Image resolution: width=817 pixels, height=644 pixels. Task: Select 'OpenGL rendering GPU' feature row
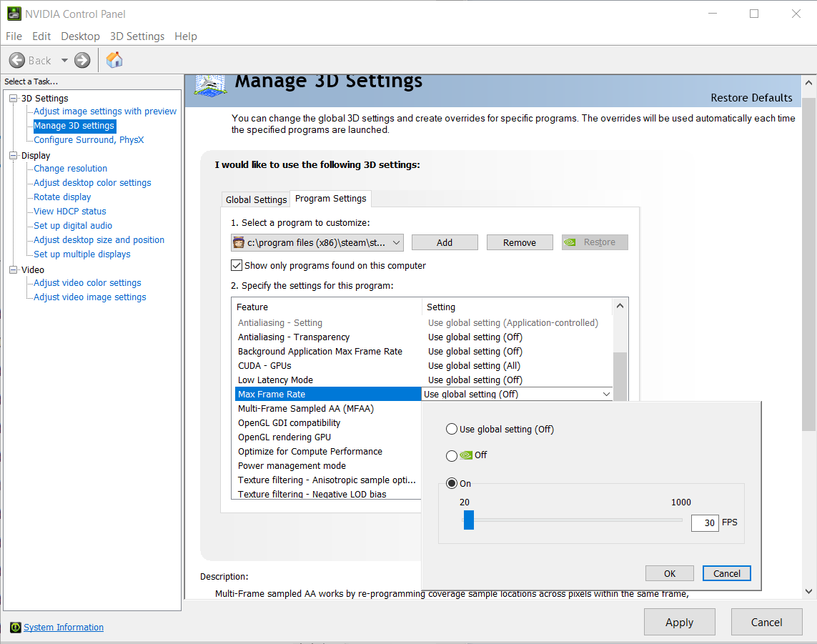click(328, 437)
